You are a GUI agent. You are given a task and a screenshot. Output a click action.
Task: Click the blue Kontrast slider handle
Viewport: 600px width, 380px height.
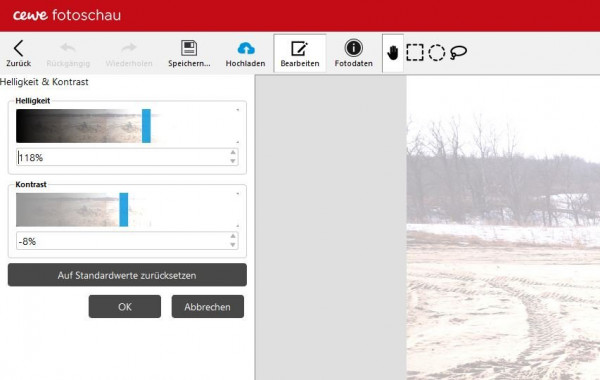point(124,210)
